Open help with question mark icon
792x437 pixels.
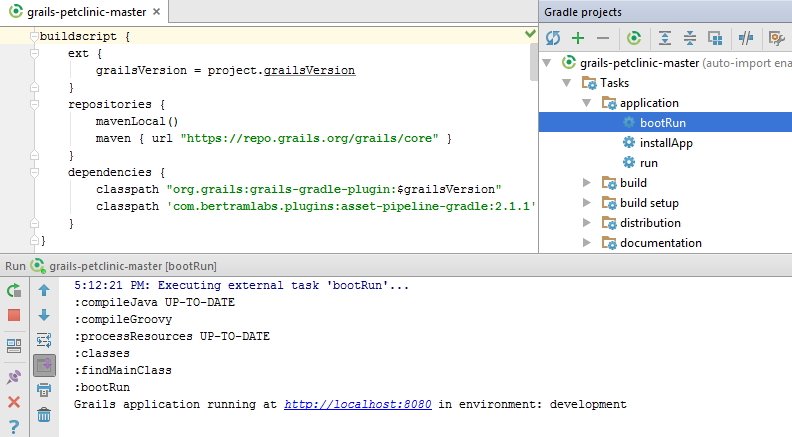coord(14,427)
